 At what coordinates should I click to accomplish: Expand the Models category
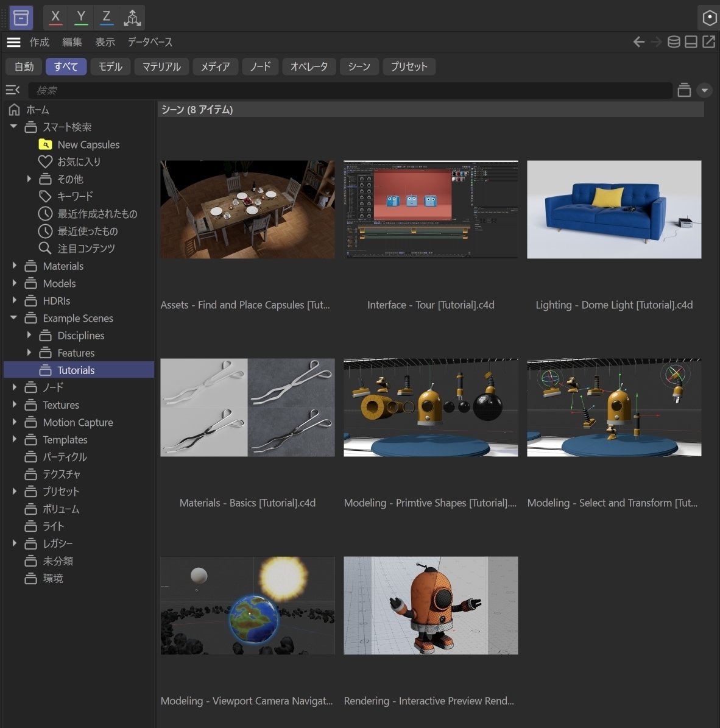point(14,283)
